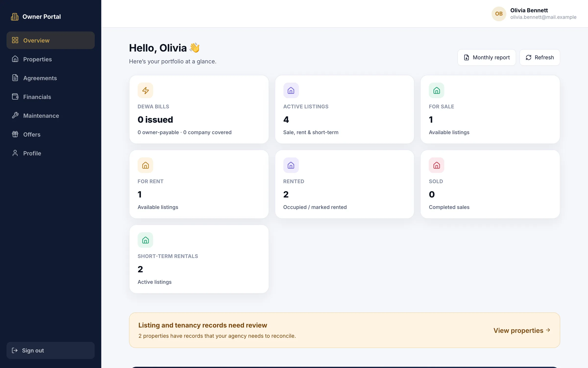This screenshot has width=588, height=368.
Task: Click the Olivia Bennett account name
Action: coord(529,10)
